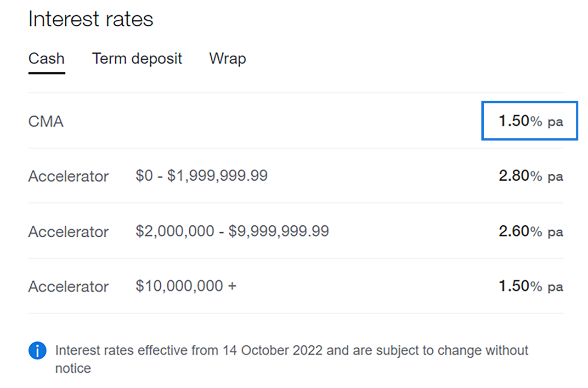The height and width of the screenshot is (388, 588).
Task: Click the Interest rates heading
Action: 91,19
